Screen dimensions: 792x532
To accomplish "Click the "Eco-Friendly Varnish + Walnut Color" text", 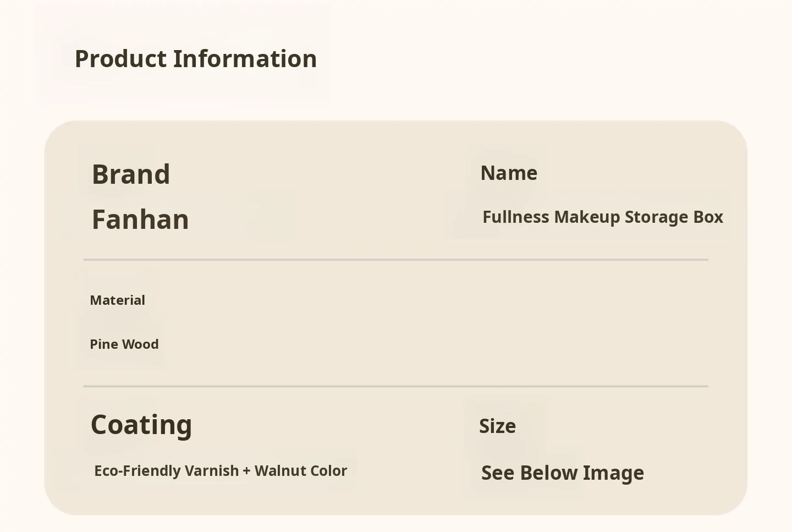I will [221, 471].
